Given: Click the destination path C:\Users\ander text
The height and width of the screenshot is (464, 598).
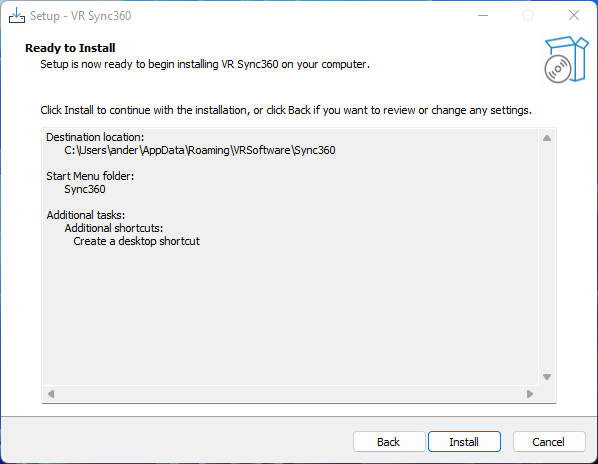Looking at the screenshot, I should (200, 150).
